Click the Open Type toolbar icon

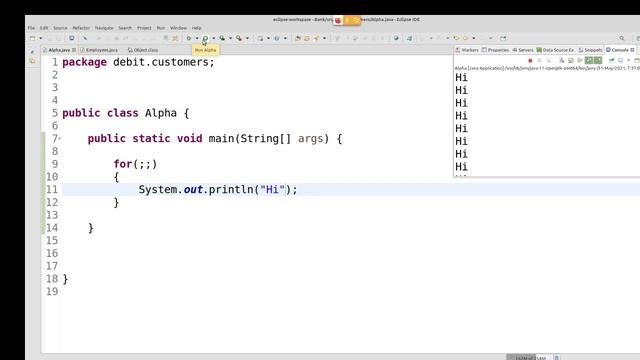pos(297,38)
